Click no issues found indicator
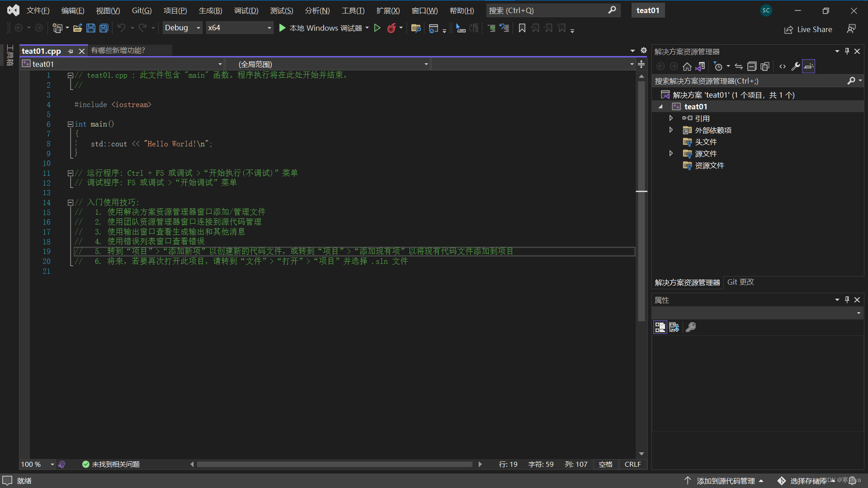Image resolution: width=868 pixels, height=488 pixels. (111, 465)
